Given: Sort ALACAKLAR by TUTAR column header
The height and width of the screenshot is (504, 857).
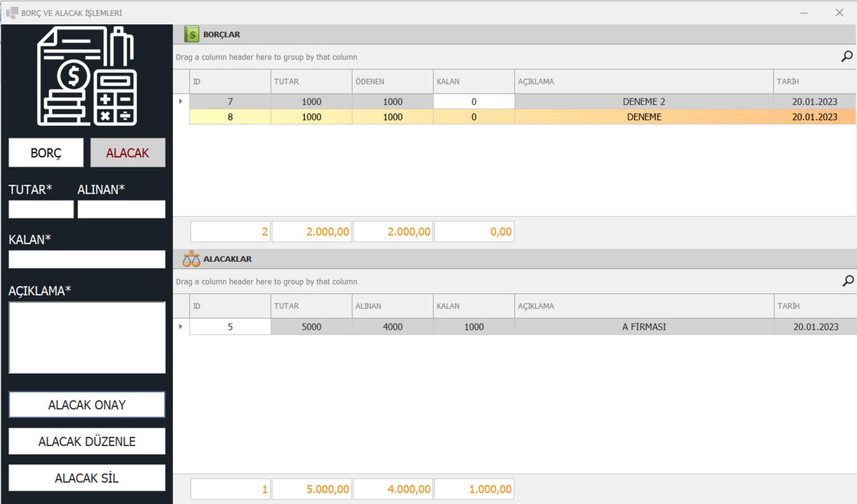Looking at the screenshot, I should [312, 306].
